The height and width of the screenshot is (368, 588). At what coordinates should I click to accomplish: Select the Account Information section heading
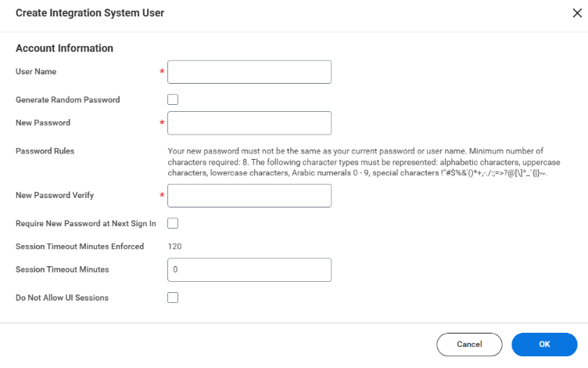click(64, 48)
